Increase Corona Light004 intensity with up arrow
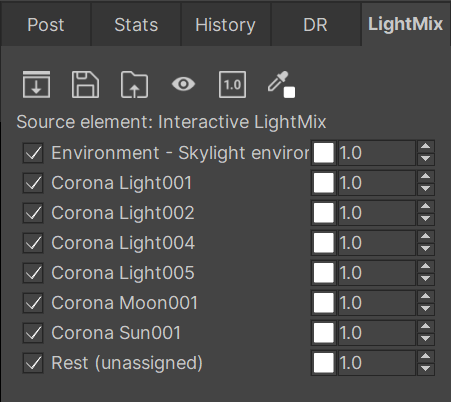The height and width of the screenshot is (402, 451). [x=426, y=237]
